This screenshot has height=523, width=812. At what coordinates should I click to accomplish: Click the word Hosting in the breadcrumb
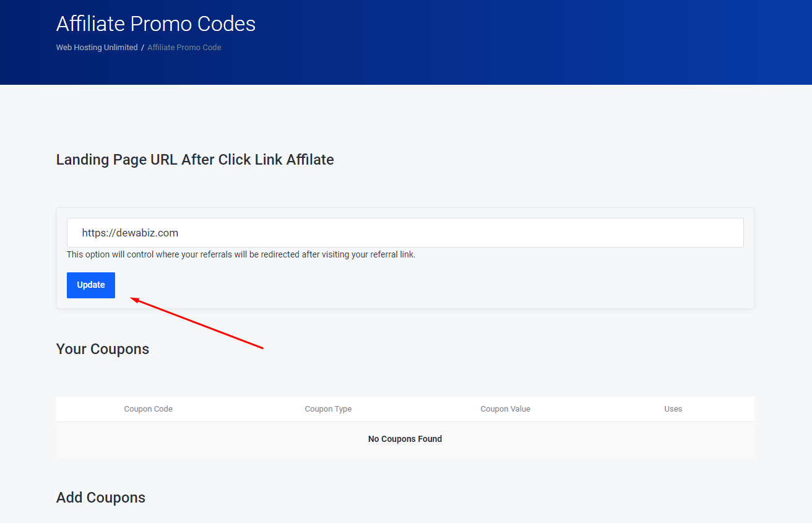pyautogui.click(x=90, y=48)
